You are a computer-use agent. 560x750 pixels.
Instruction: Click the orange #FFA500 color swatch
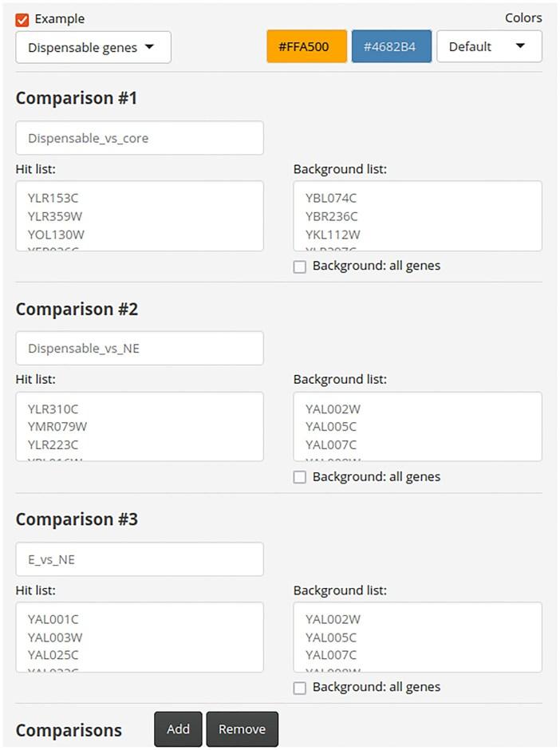(306, 47)
